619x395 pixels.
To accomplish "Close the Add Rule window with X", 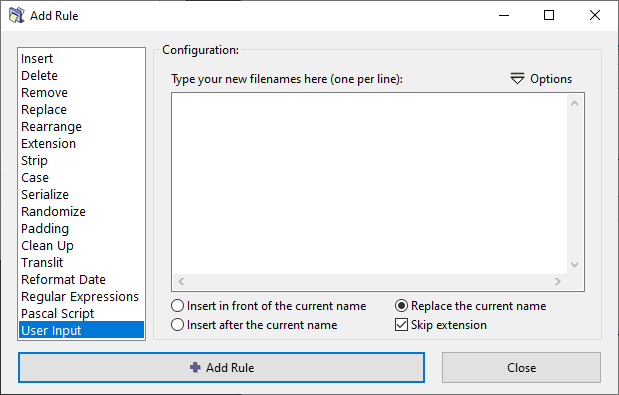I will pos(595,15).
